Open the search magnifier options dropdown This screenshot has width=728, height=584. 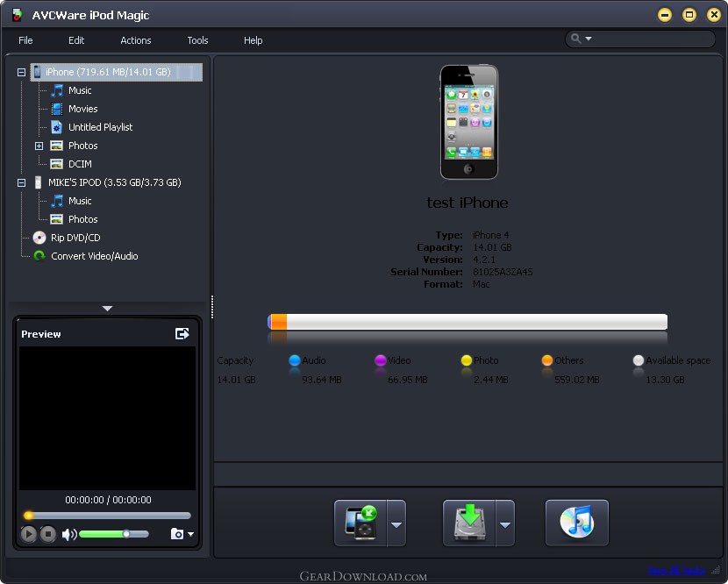(589, 39)
